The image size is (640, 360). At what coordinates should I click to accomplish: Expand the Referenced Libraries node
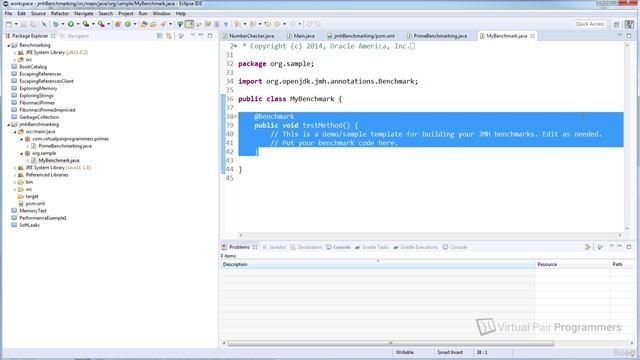(15, 175)
